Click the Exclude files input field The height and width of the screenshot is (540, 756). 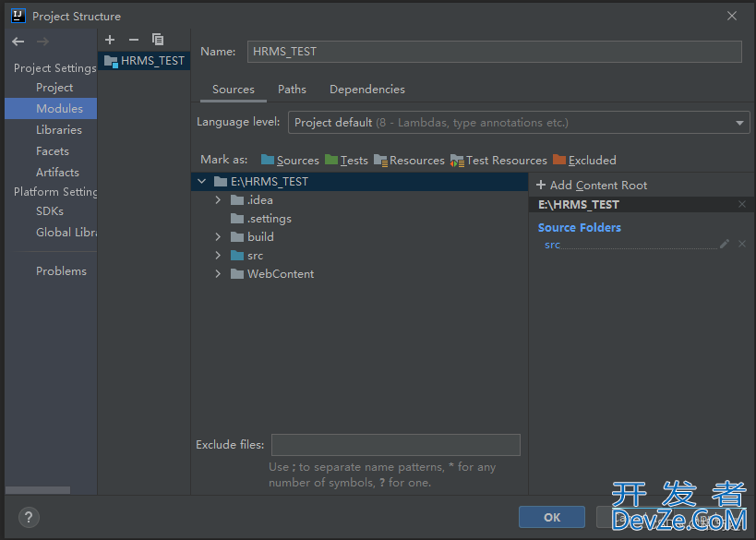[396, 445]
